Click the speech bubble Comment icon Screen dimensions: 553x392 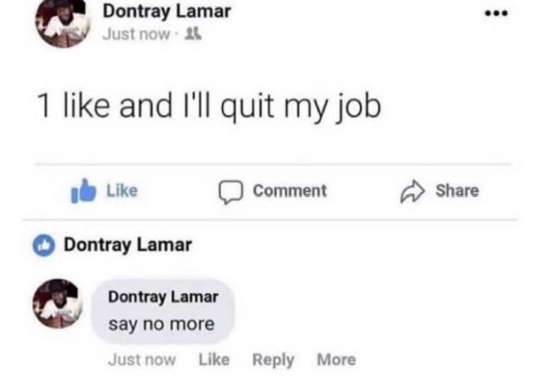(228, 191)
